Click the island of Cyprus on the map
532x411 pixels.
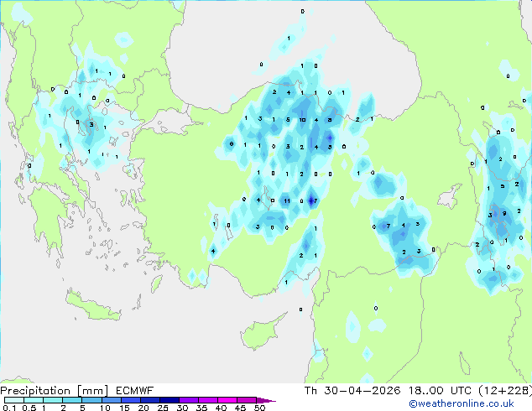point(263,331)
